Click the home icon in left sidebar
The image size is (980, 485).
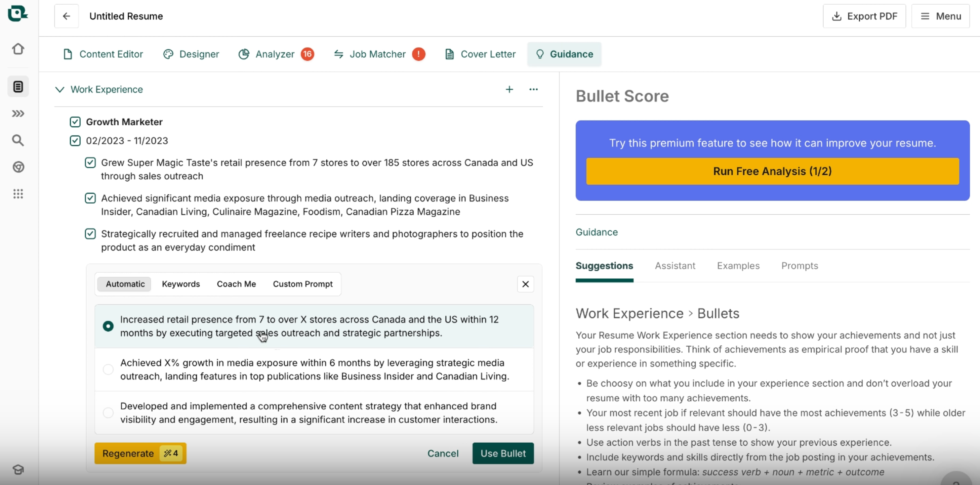click(18, 49)
